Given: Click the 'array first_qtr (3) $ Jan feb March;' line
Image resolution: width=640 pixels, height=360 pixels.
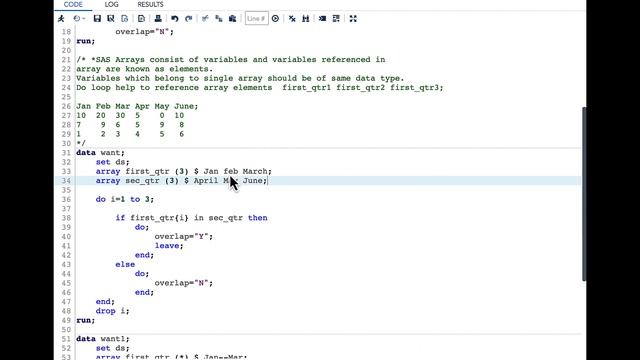Looking at the screenshot, I should point(184,171).
